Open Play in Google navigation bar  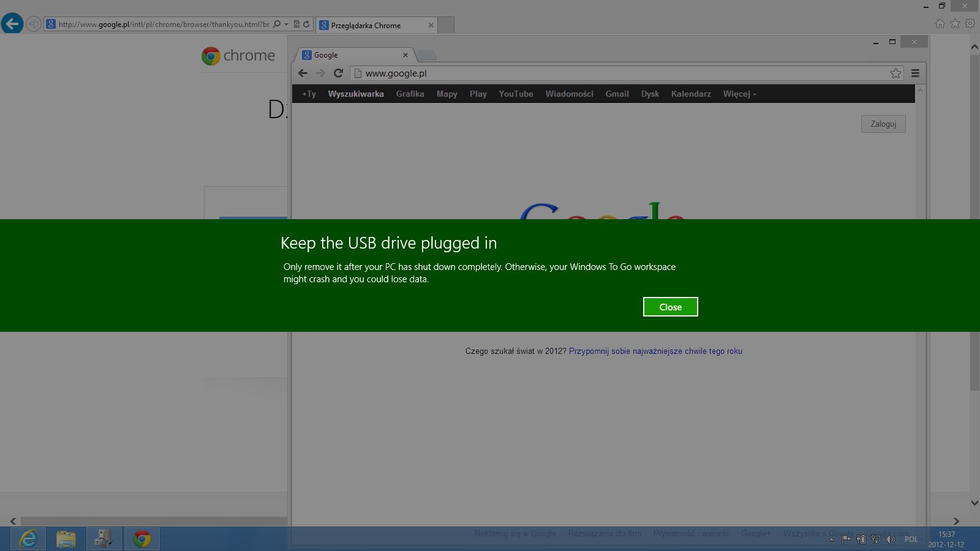[x=478, y=94]
